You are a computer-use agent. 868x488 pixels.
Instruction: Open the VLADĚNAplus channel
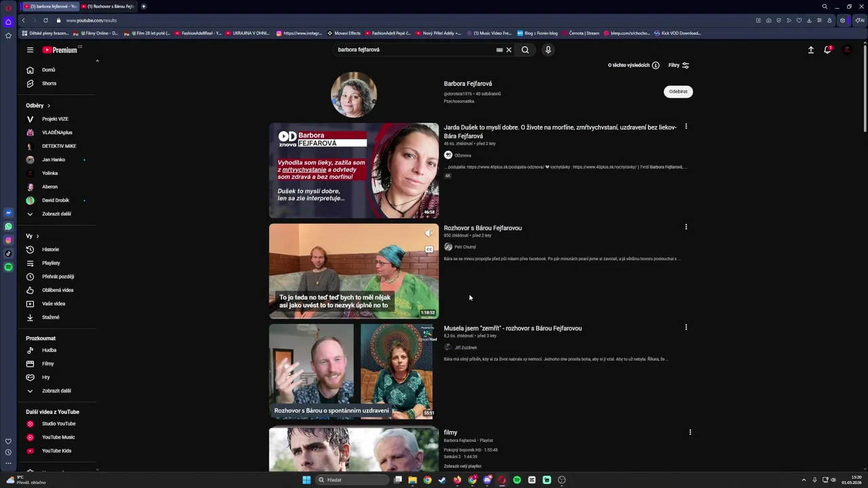tap(57, 133)
